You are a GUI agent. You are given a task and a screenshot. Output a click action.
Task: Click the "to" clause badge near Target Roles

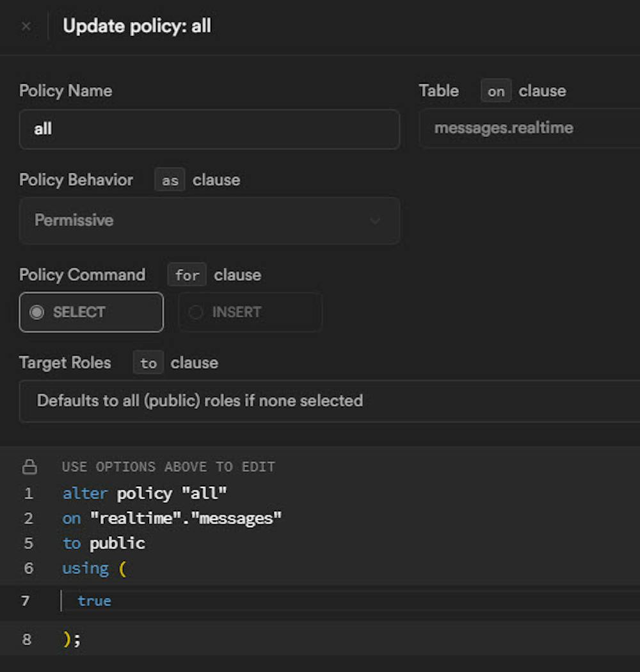point(148,364)
